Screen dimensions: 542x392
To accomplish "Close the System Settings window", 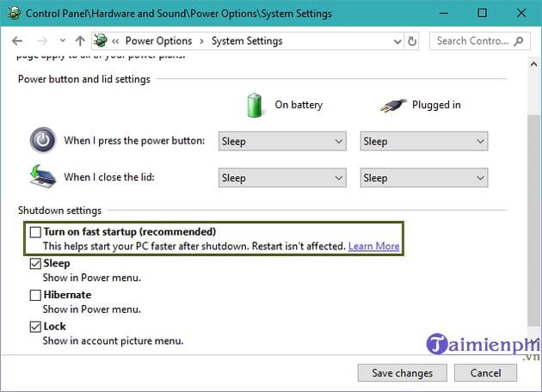I will [x=521, y=13].
